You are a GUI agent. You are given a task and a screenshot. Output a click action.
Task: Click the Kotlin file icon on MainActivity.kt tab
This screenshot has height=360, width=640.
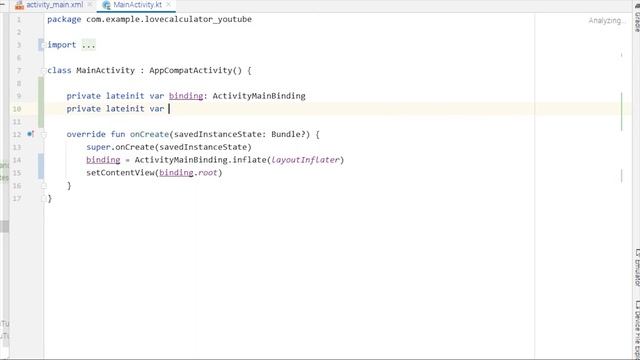107,5
